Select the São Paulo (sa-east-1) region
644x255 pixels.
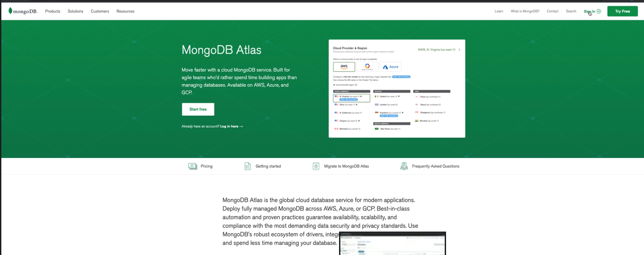point(387,129)
